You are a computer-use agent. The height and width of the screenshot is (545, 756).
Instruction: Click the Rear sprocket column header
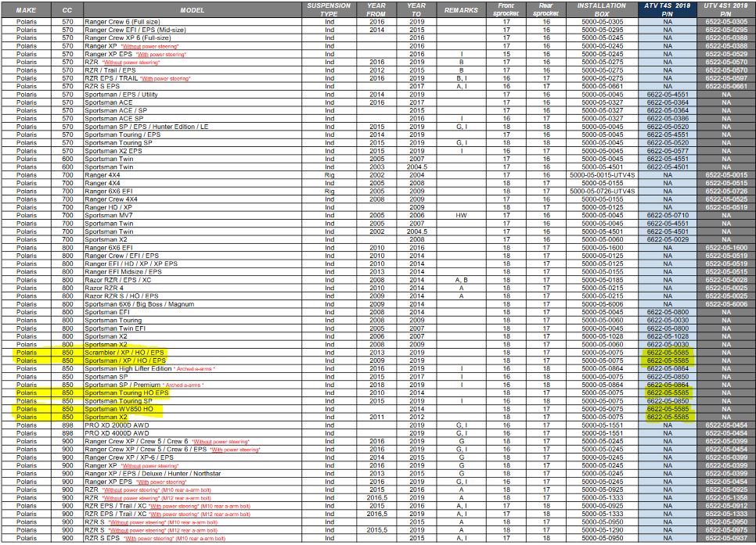point(545,9)
